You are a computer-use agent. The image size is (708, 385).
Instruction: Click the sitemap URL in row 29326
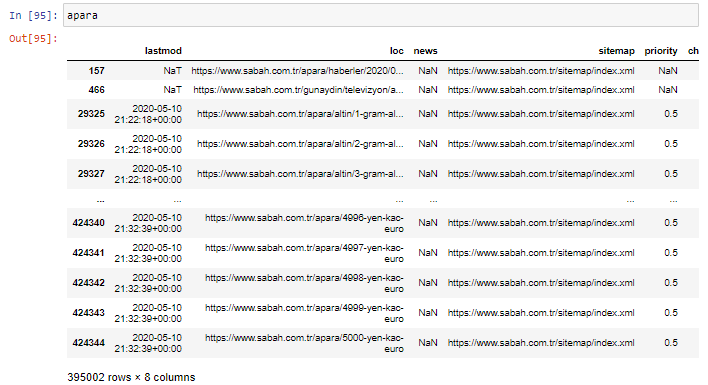tap(541, 144)
